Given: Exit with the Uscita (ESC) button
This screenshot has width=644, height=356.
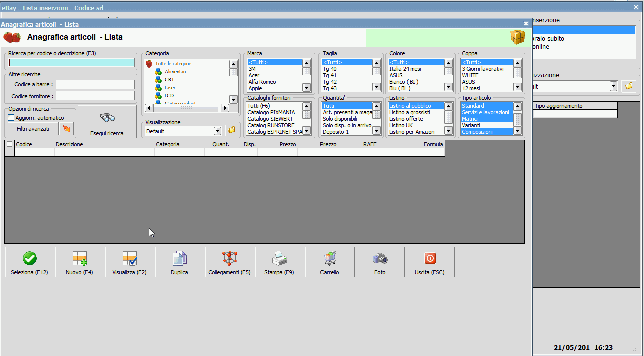Looking at the screenshot, I should [430, 262].
